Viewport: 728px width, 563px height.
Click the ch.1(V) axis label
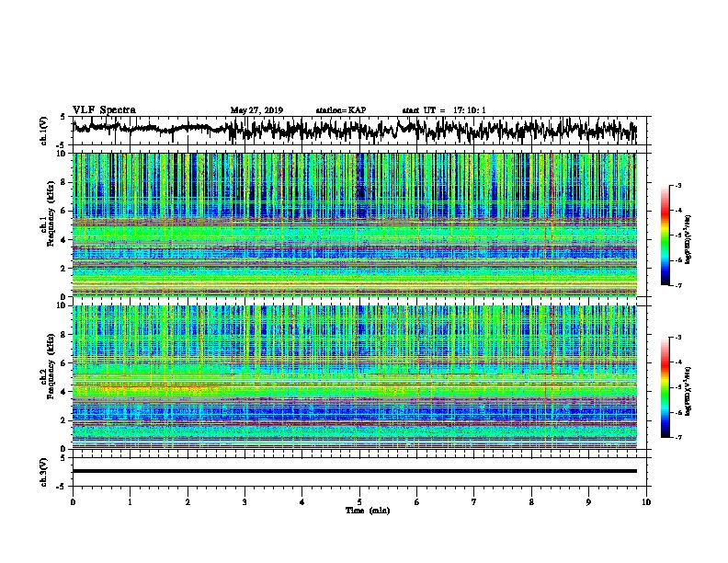tap(44, 131)
